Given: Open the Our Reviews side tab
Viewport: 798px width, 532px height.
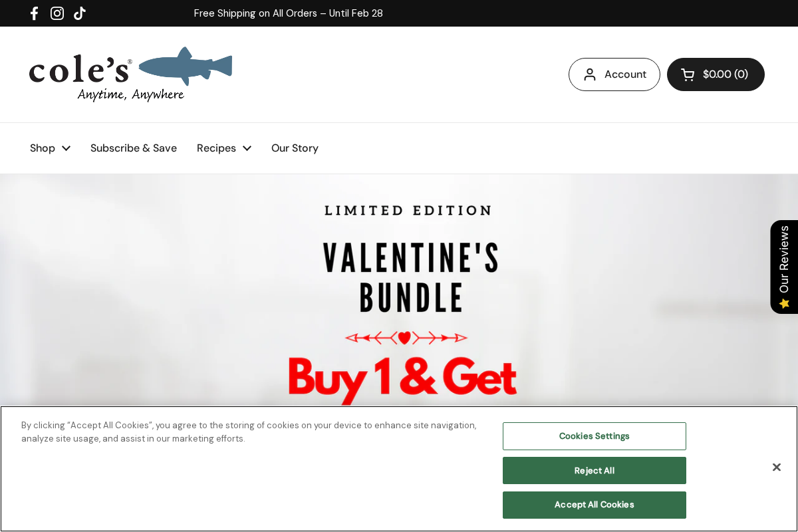Looking at the screenshot, I should 783,266.
